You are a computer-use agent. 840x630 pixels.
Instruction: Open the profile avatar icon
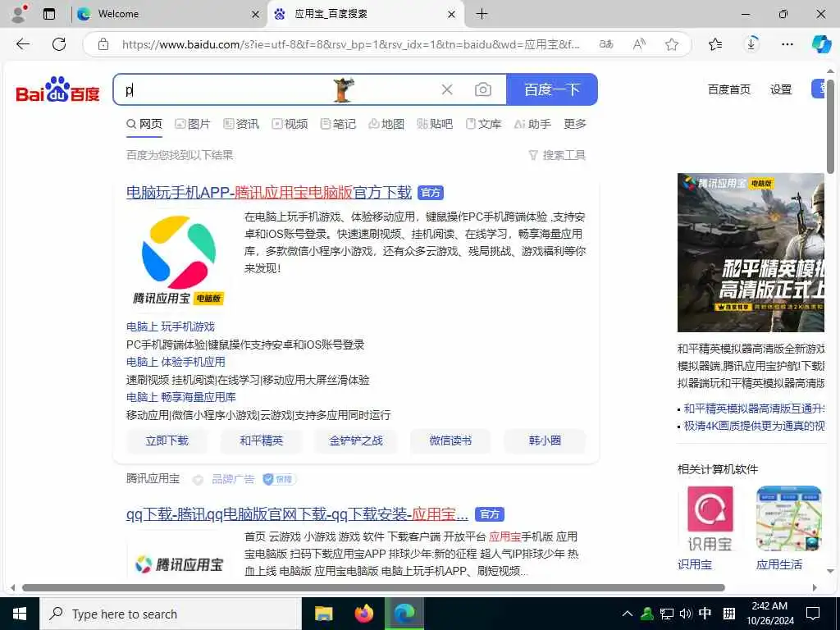(19, 14)
